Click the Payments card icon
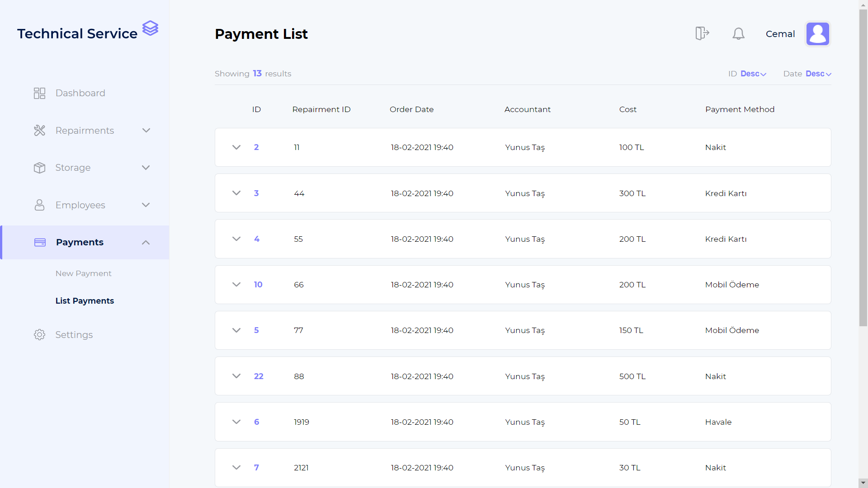Screen dimensions: 868x488 (40, 243)
